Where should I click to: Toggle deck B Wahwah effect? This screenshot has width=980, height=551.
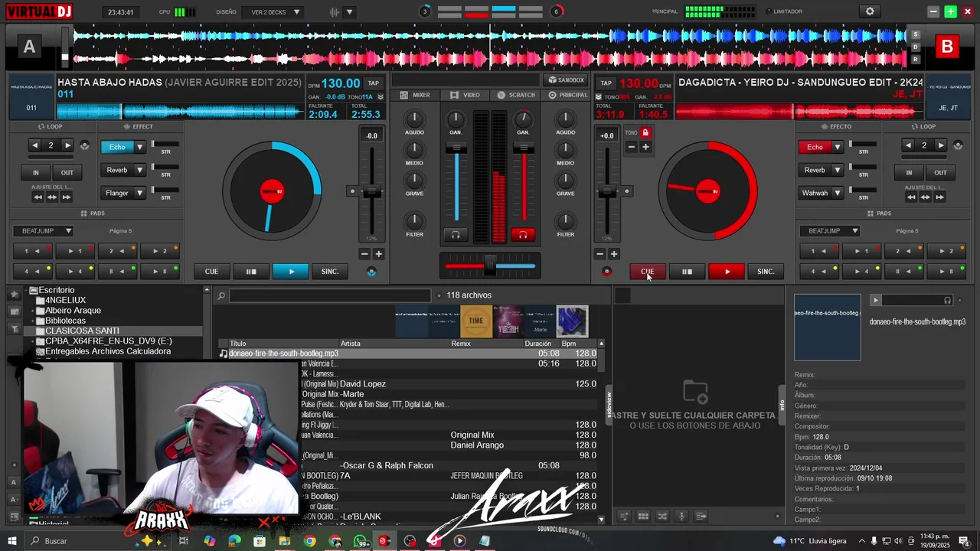pyautogui.click(x=815, y=193)
